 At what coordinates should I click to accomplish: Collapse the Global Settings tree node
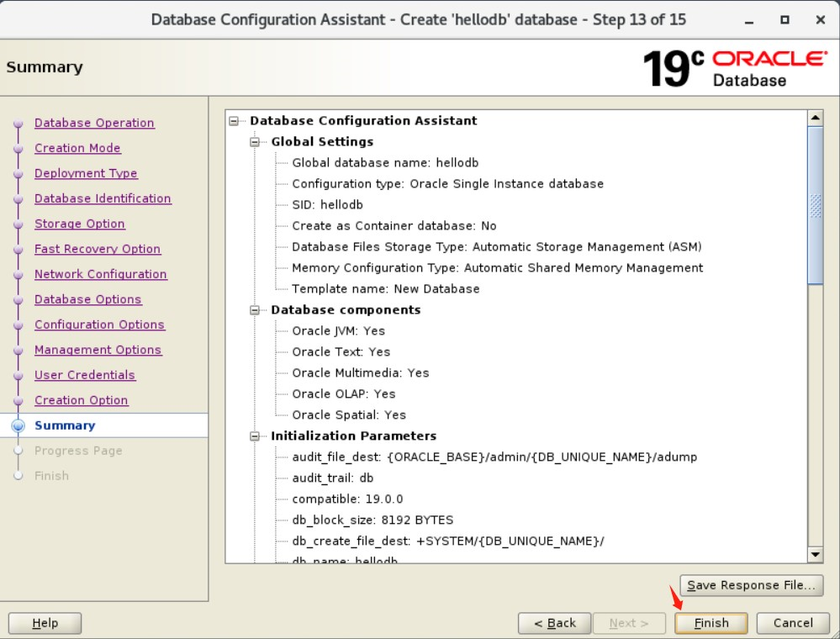pos(255,142)
